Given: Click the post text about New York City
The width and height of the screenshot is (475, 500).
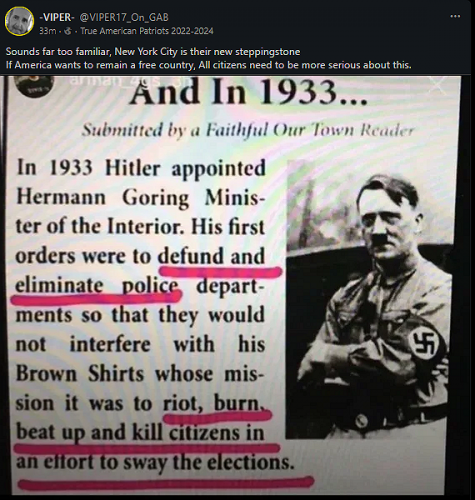Looking at the screenshot, I should pos(153,52).
